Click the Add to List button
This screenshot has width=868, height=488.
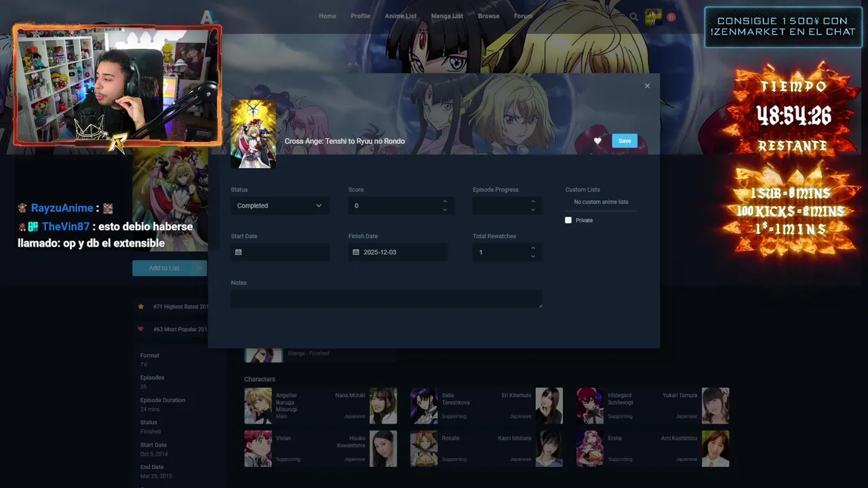(162, 268)
